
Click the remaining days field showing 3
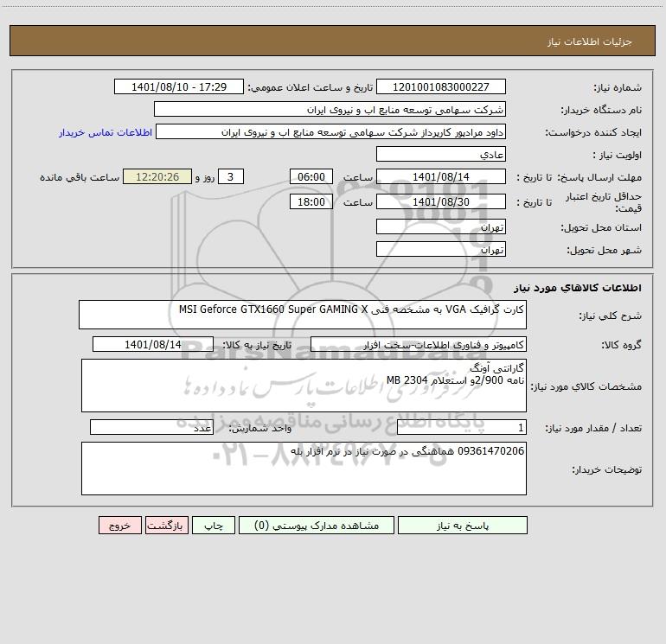click(231, 176)
